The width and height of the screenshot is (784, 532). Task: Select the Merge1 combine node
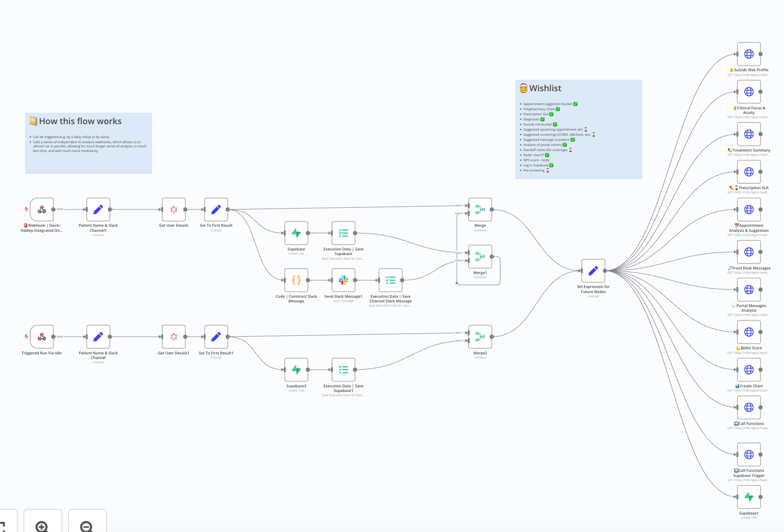click(480, 257)
